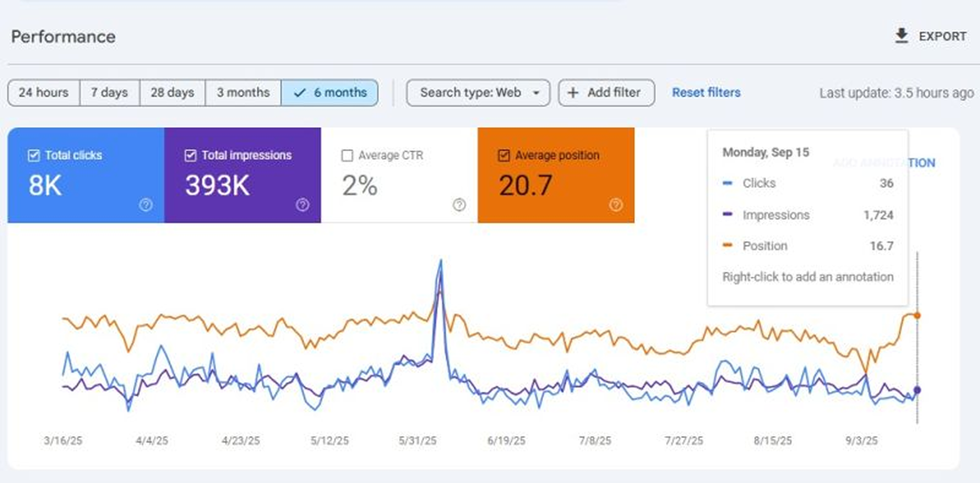Click the chart spike peak near 5/31/25
The image size is (980, 483).
click(x=441, y=261)
